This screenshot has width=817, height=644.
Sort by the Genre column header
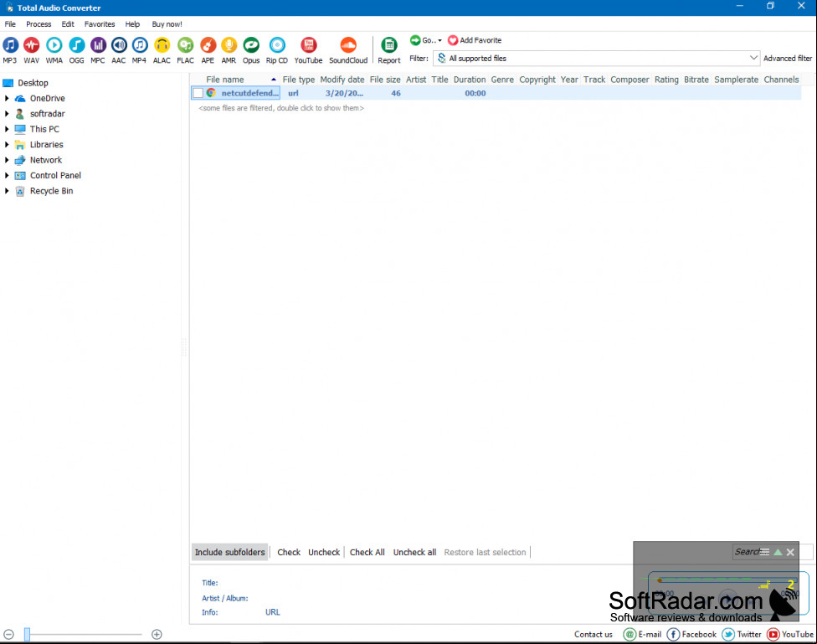pyautogui.click(x=502, y=80)
